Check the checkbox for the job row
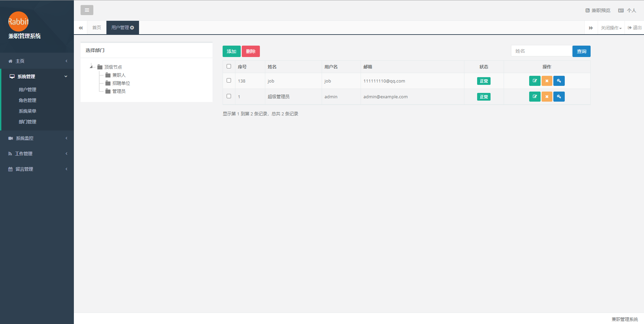644x324 pixels. (229, 80)
